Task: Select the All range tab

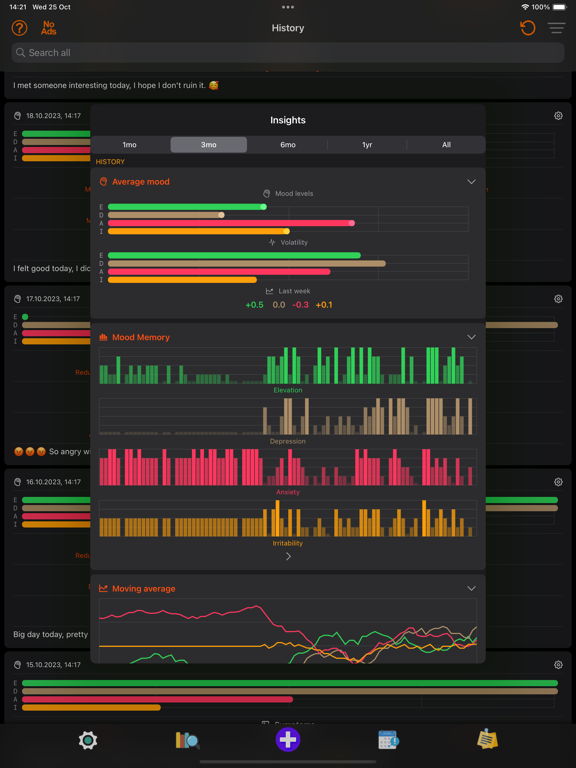Action: [x=446, y=145]
